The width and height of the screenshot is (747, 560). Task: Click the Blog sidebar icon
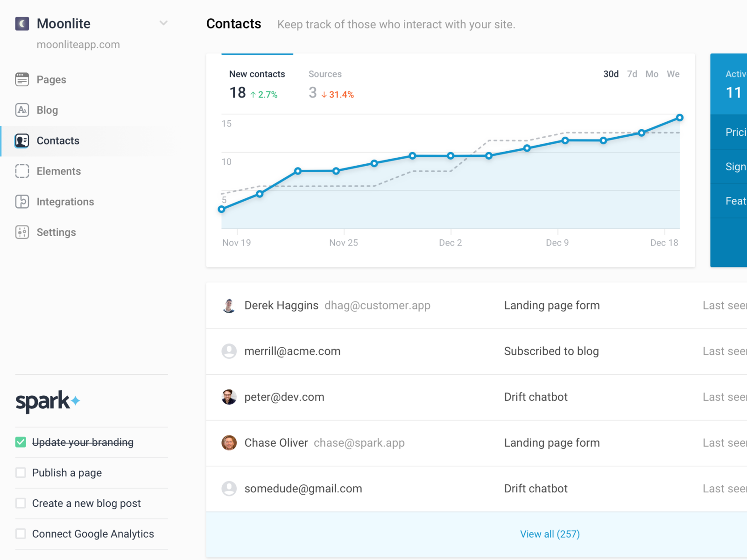[22, 110]
